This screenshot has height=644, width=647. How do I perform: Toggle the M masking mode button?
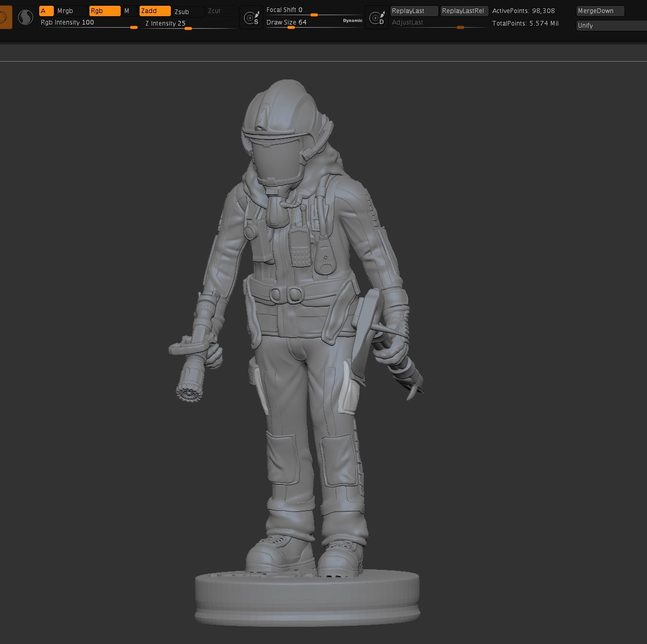pyautogui.click(x=128, y=10)
